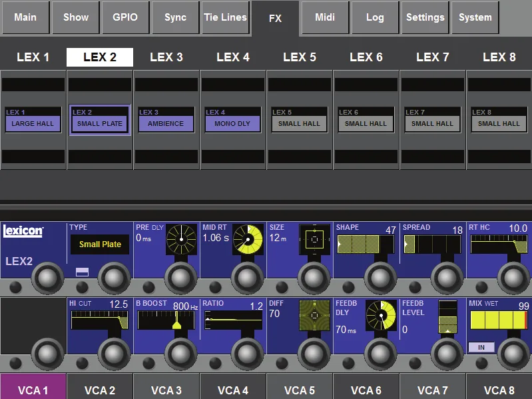Open the LEX 3 Ambience effect slot
The image size is (532, 399).
(166, 120)
